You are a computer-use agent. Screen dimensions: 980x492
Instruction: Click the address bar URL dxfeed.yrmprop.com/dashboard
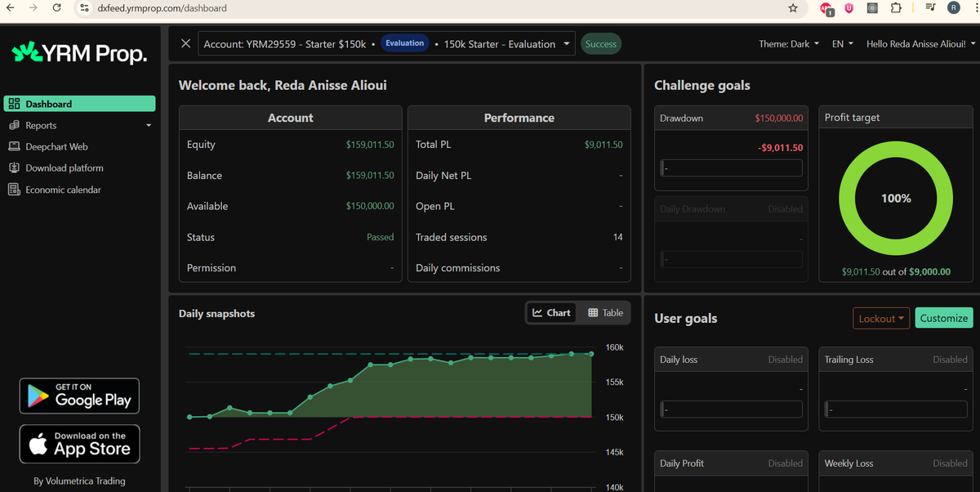(162, 7)
